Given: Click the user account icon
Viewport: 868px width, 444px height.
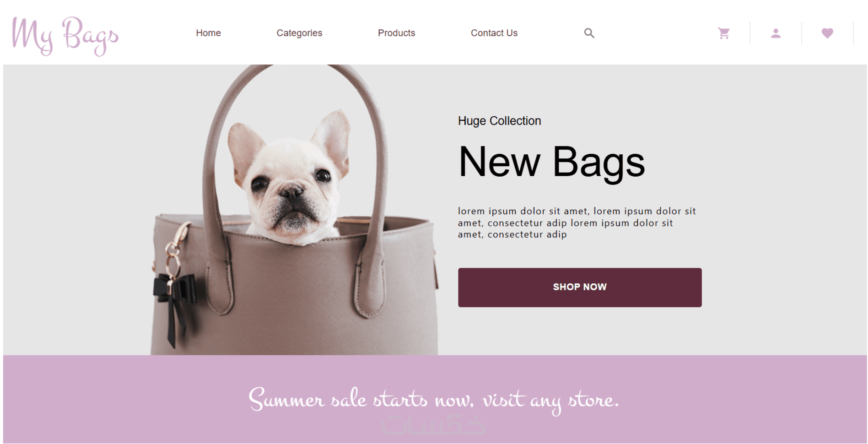Looking at the screenshot, I should coord(776,33).
